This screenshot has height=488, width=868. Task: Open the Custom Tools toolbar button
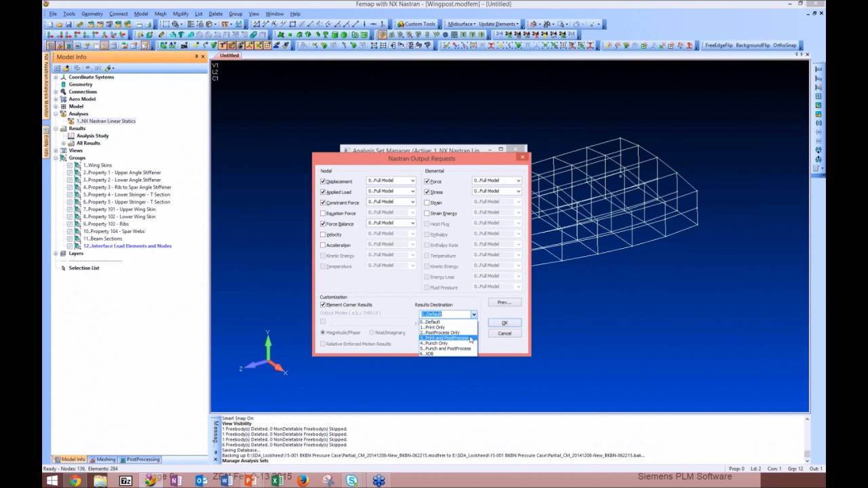point(416,24)
